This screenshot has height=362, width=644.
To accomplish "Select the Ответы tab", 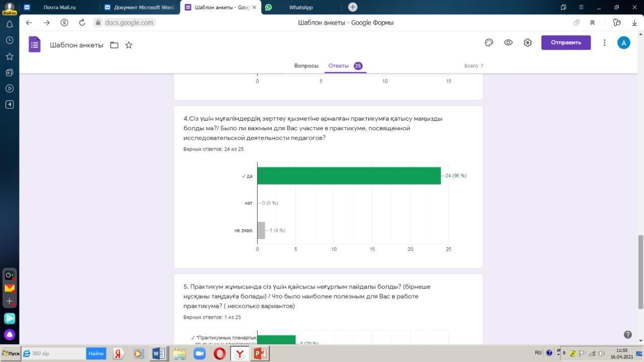I will [345, 66].
